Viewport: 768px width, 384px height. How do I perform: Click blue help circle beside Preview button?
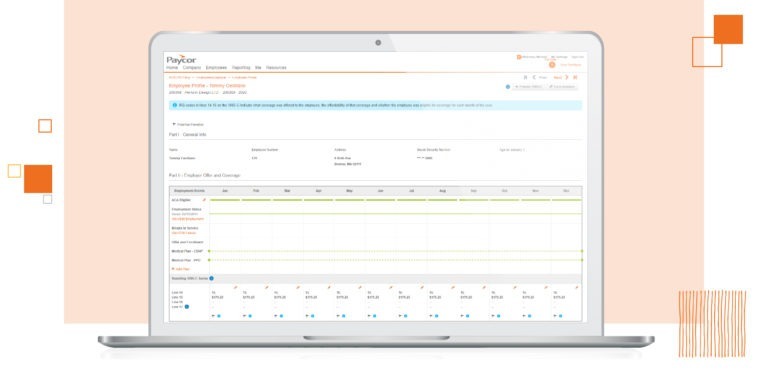(x=508, y=87)
